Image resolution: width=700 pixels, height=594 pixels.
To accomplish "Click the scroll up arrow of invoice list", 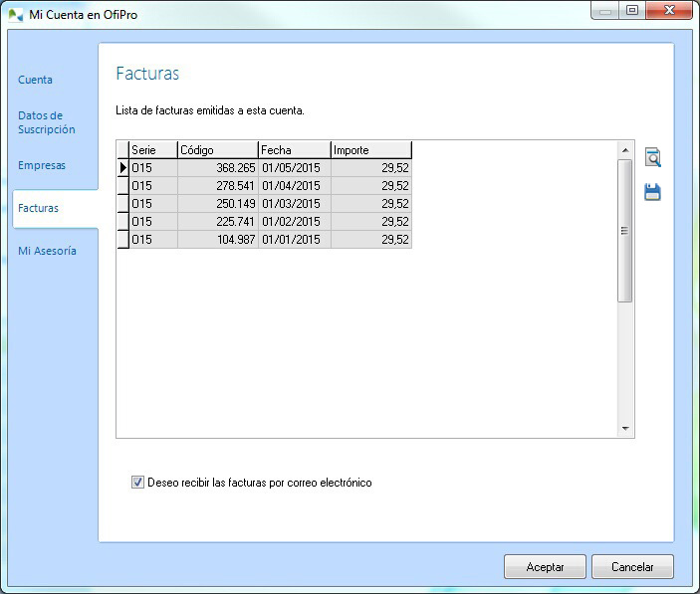I will [x=625, y=150].
